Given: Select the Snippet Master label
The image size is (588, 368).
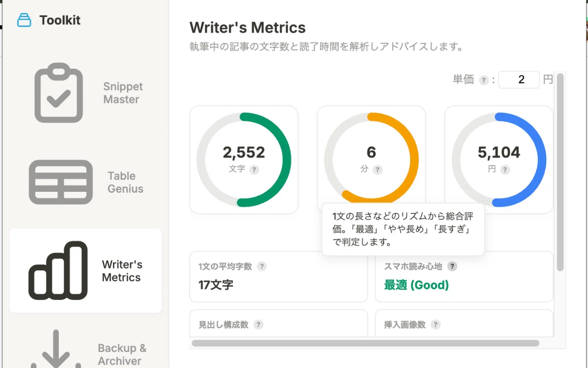Looking at the screenshot, I should [122, 93].
